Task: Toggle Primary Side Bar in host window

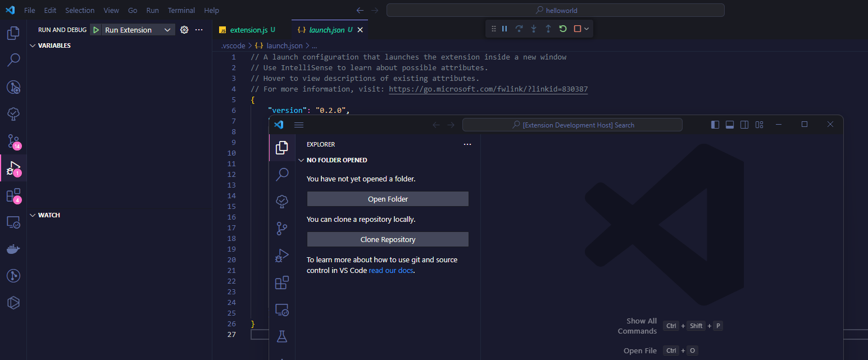Action: tap(715, 125)
